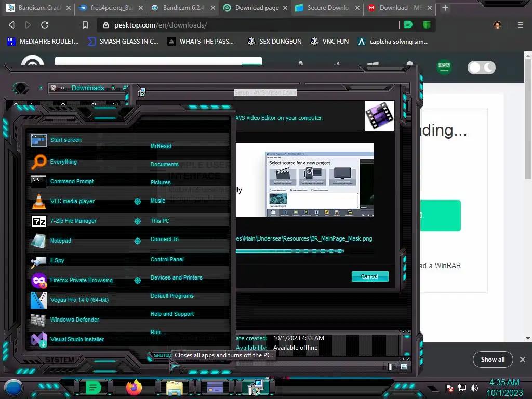This screenshot has height=399, width=532.
Task: Toggle dark mode switch on pesktop page
Action: [x=482, y=68]
